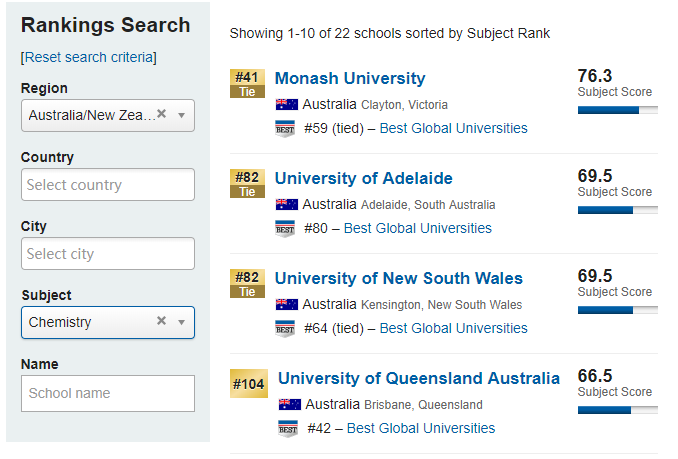Click the Rankings Search heading

tap(106, 25)
